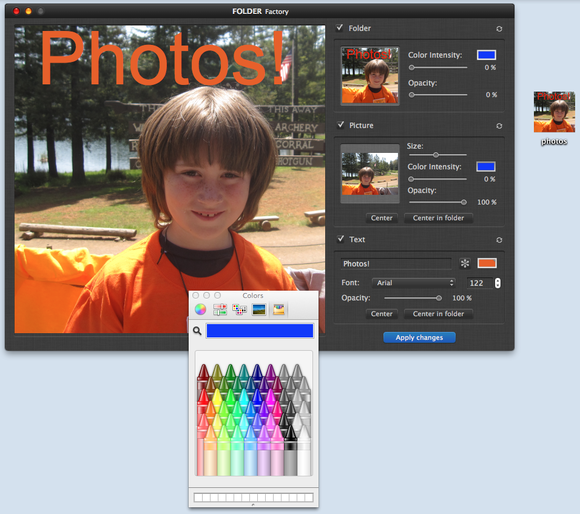580x514 pixels.
Task: Click Center in folder in Picture section
Action: coord(438,218)
